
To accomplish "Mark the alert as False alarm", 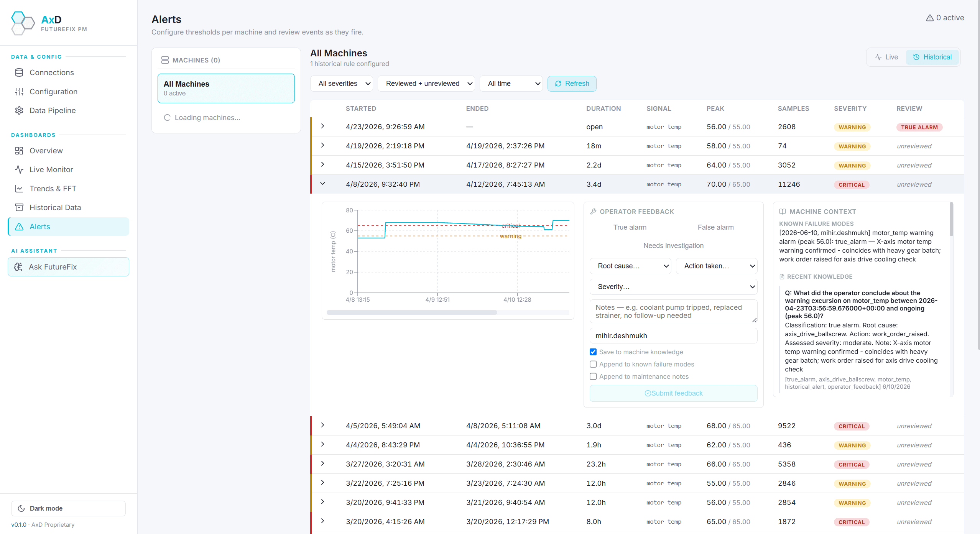I will (x=715, y=227).
